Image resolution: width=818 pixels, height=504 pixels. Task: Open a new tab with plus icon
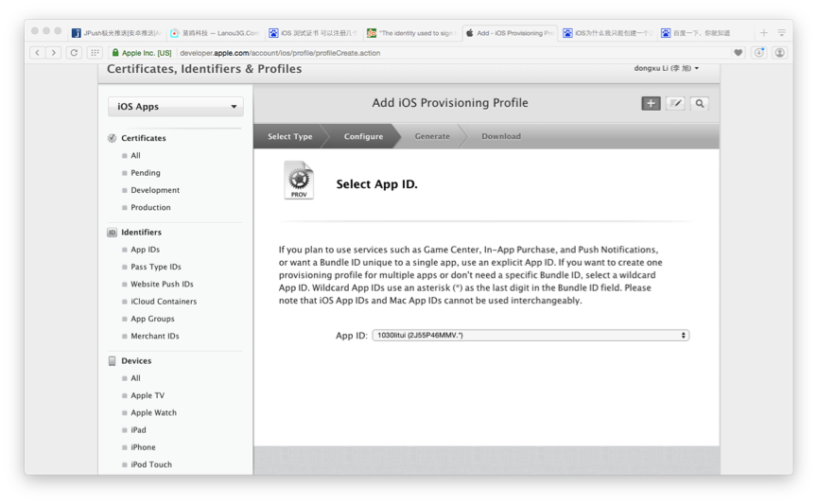[x=764, y=33]
